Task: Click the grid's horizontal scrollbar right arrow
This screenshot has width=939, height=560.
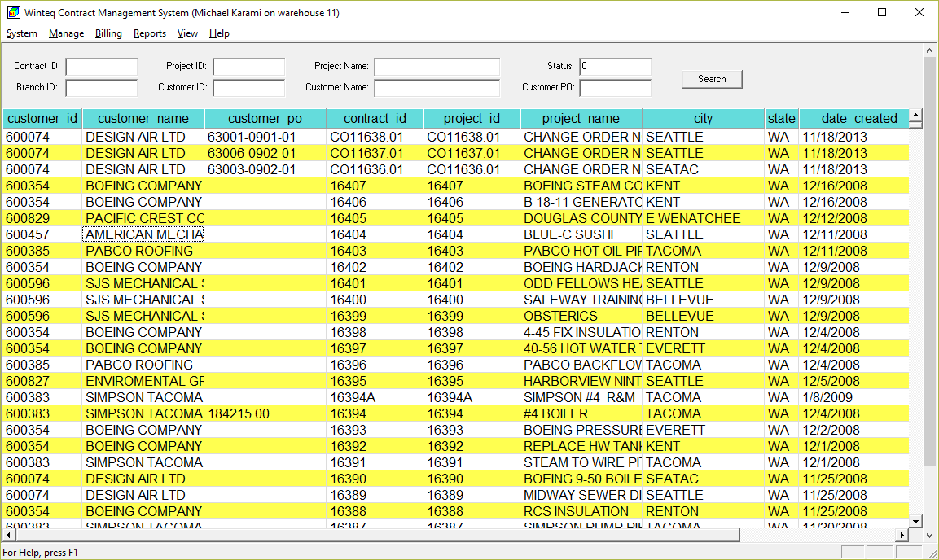Action: [x=902, y=535]
